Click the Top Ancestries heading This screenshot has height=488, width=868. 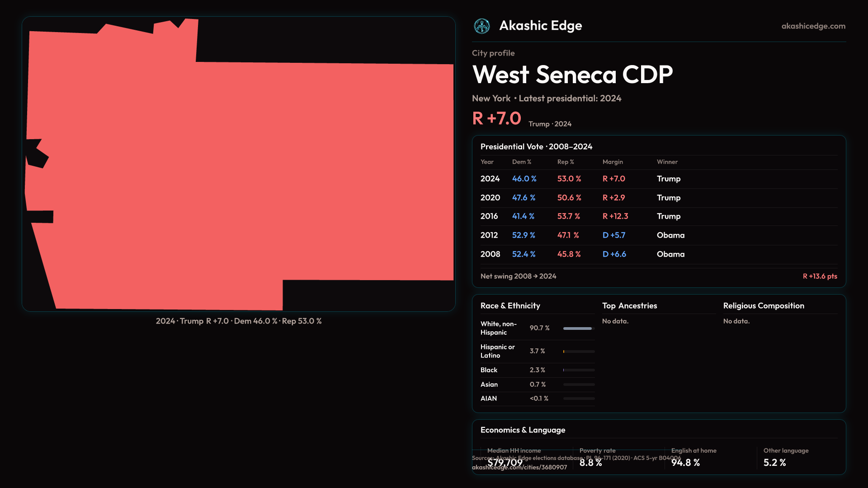point(629,306)
